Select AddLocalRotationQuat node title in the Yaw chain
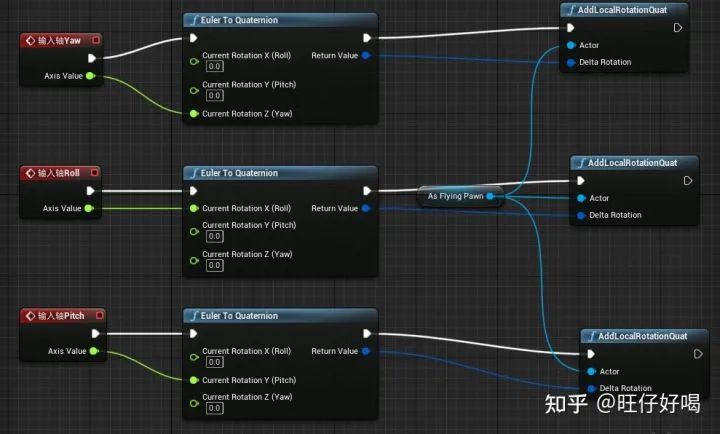 pyautogui.click(x=624, y=10)
